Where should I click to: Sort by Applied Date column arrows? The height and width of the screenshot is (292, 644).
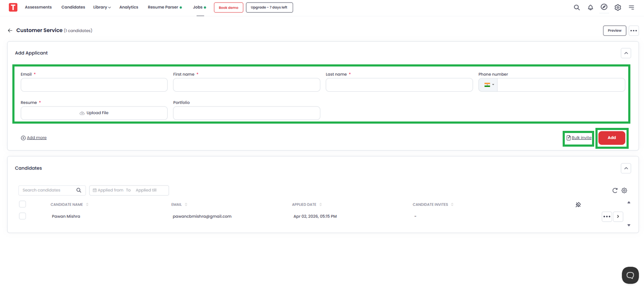point(321,205)
